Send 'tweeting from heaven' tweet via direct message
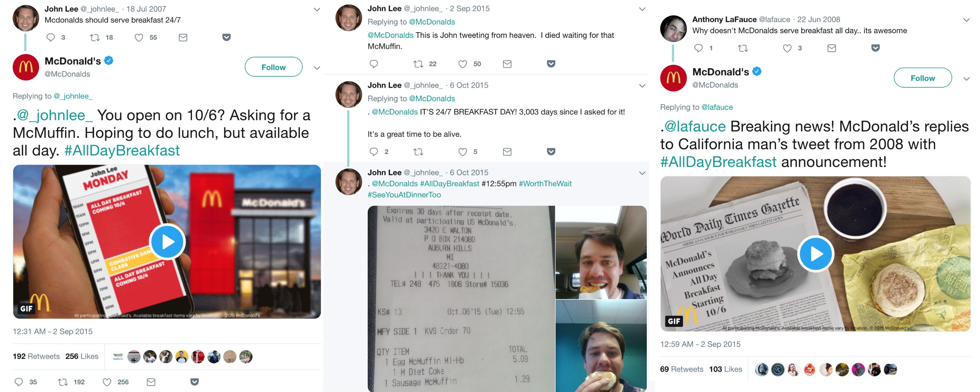 click(507, 64)
